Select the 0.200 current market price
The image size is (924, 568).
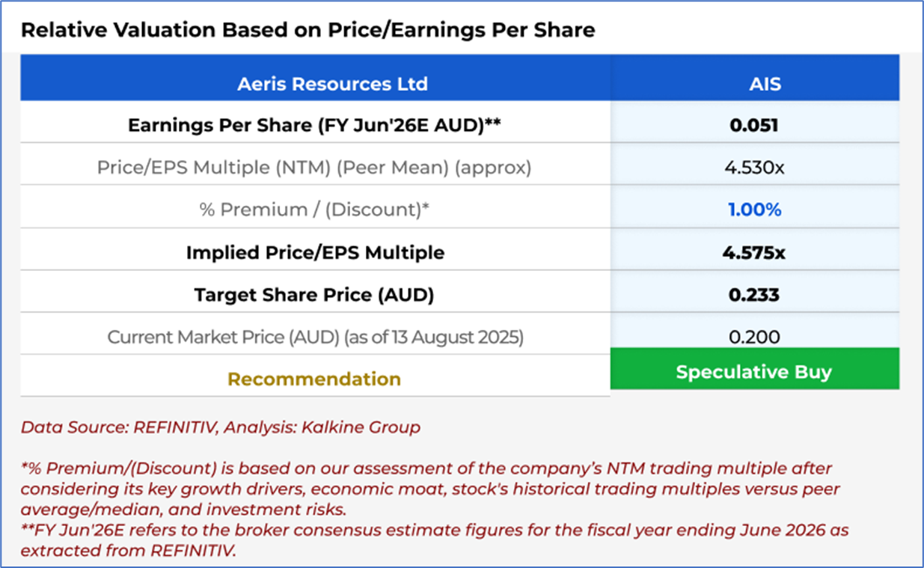click(754, 337)
